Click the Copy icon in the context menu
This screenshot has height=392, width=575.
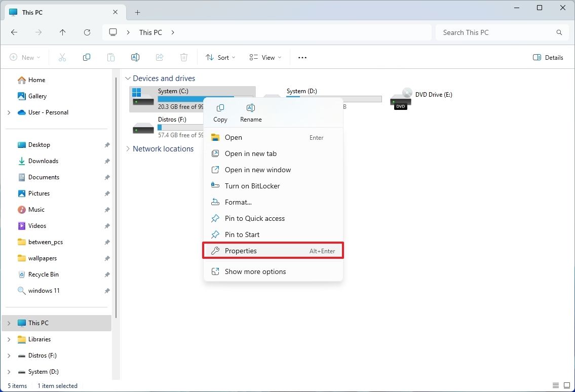[220, 108]
